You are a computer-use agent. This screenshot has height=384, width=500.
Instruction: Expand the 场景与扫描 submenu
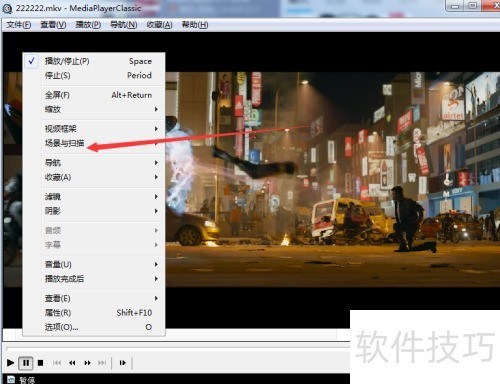[x=94, y=143]
